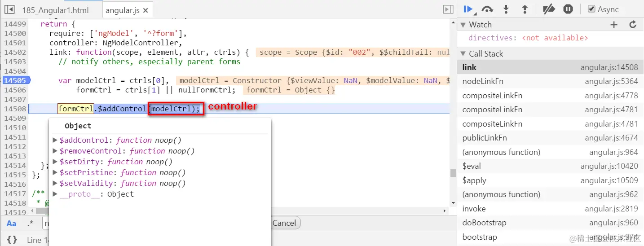
Task: Click NgModelController on line 14501
Action: coord(138,43)
